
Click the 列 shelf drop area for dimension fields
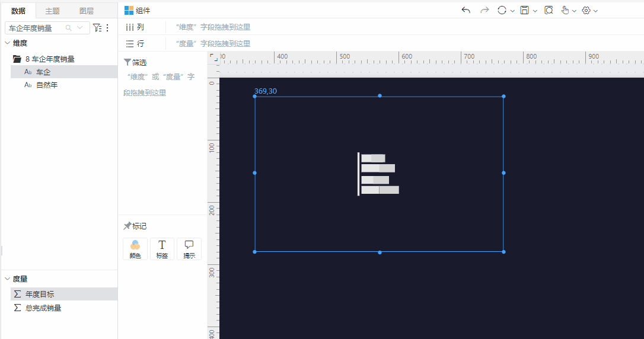(x=404, y=27)
